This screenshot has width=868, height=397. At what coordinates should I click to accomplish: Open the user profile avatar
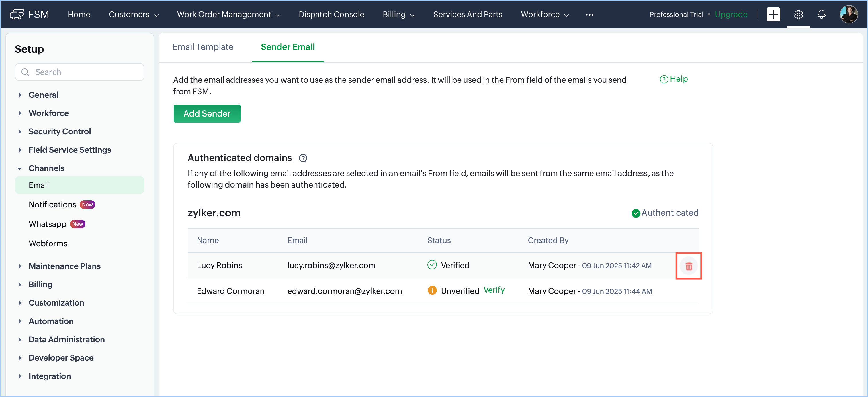coord(848,15)
